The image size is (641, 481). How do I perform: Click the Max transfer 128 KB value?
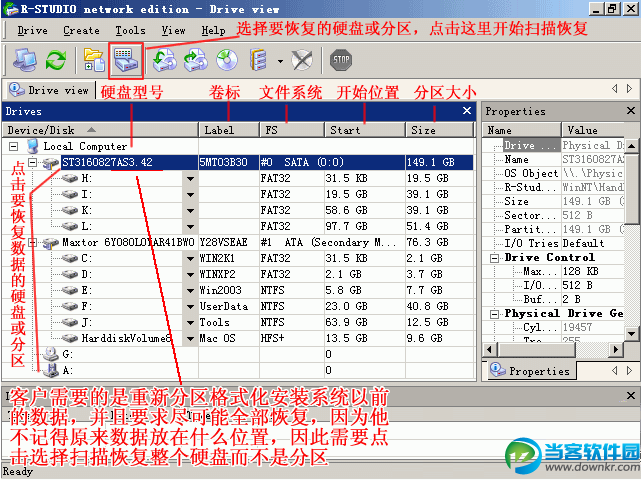580,271
